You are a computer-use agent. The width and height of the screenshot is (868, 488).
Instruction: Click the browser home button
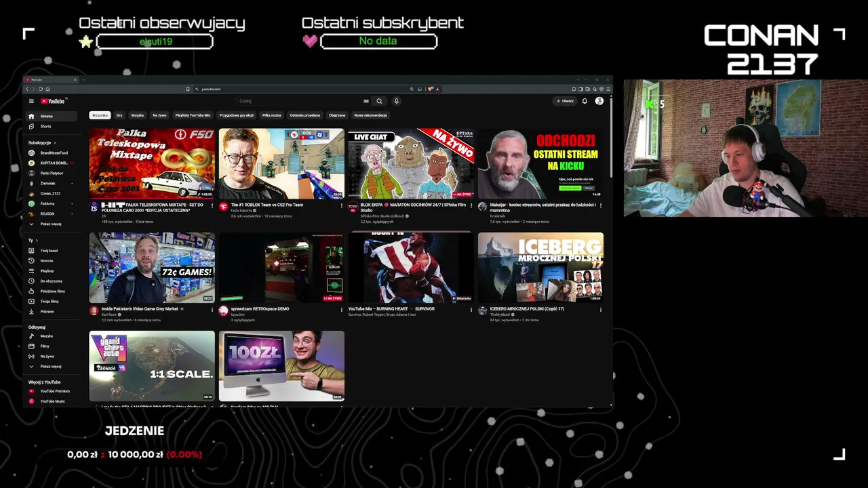(47, 89)
